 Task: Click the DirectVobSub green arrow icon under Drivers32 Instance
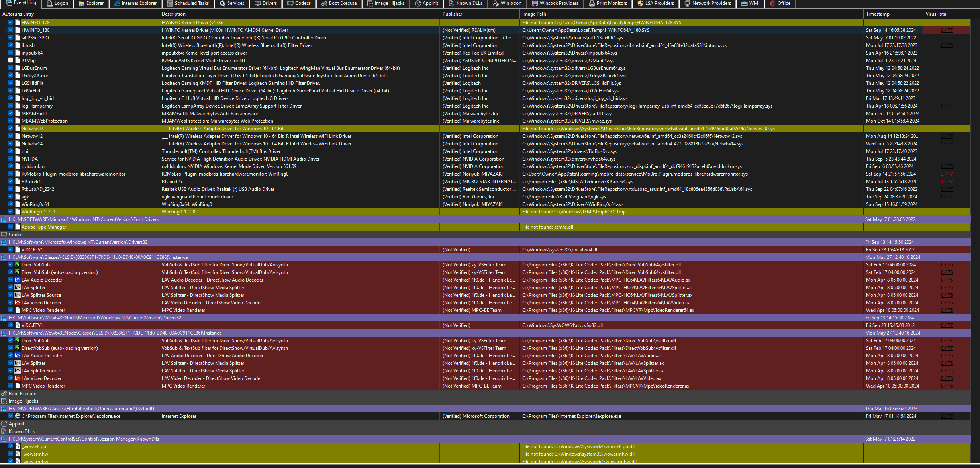18,264
